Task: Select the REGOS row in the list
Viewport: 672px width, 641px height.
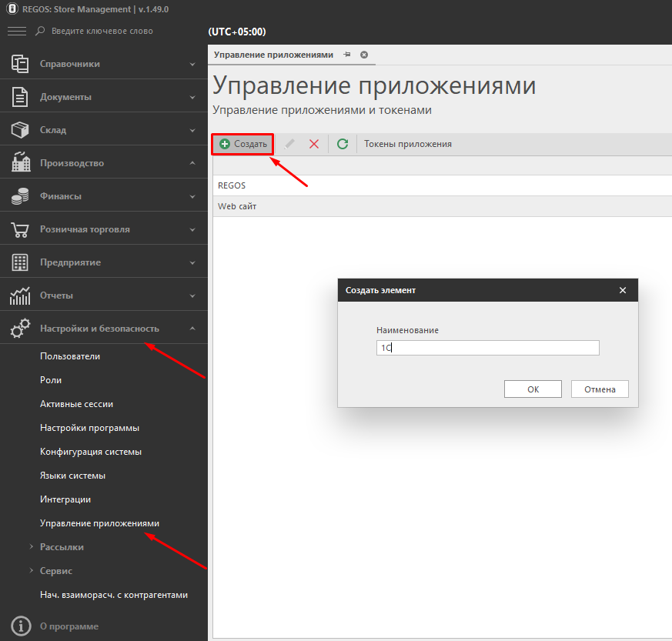Action: coord(443,185)
